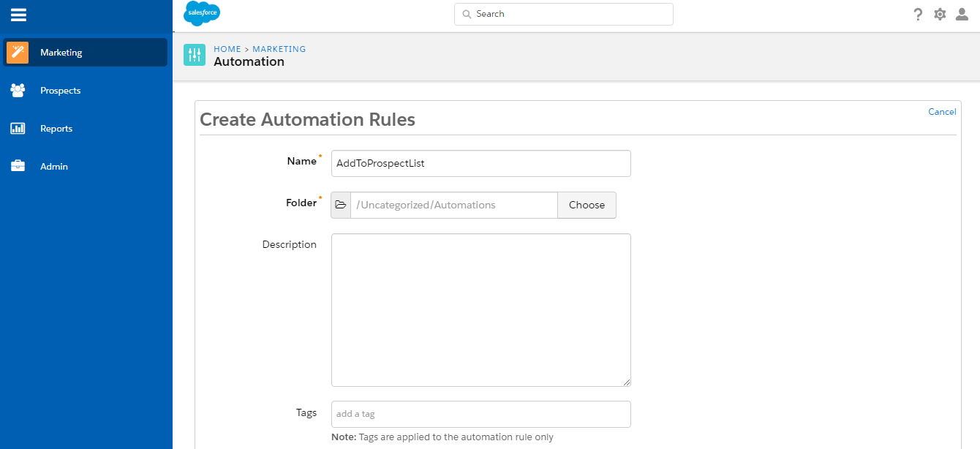Click the Name input with AddToProspectList
This screenshot has height=449, width=980.
click(481, 164)
